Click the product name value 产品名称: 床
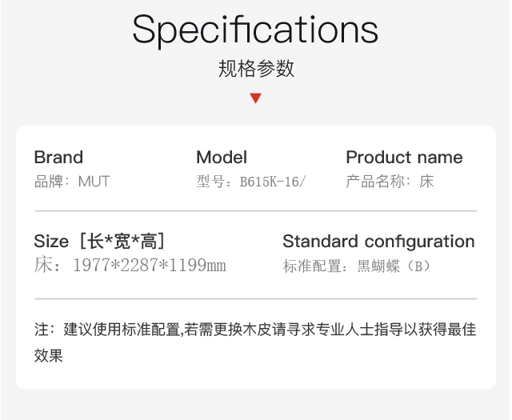The image size is (512, 420). click(x=390, y=182)
